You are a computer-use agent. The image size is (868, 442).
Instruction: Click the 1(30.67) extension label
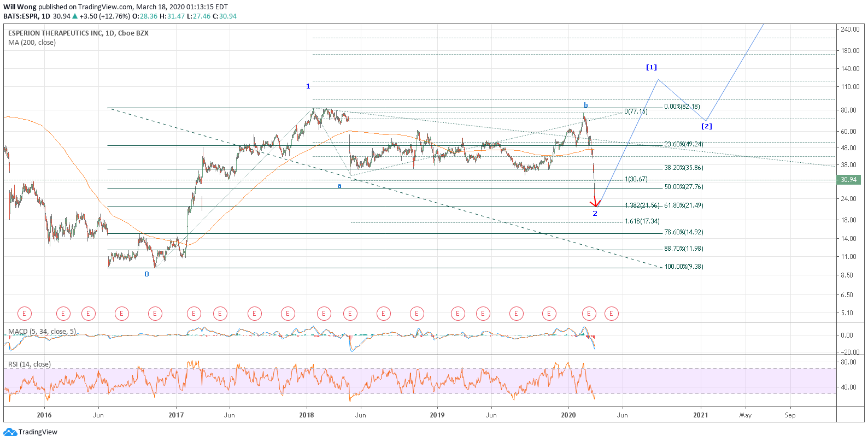(x=636, y=179)
